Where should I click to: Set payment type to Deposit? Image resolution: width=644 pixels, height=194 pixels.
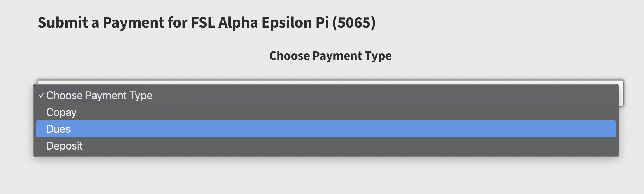click(65, 146)
